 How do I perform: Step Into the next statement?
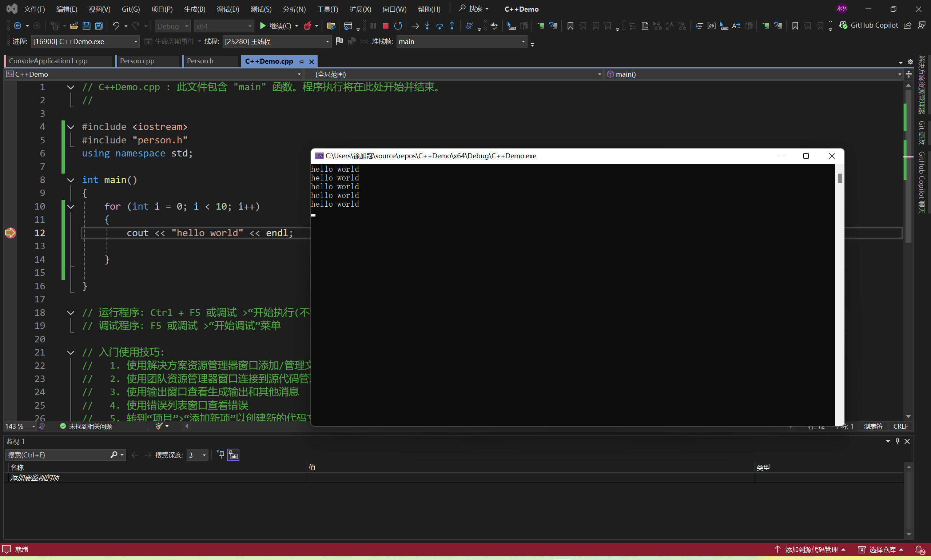(x=427, y=26)
